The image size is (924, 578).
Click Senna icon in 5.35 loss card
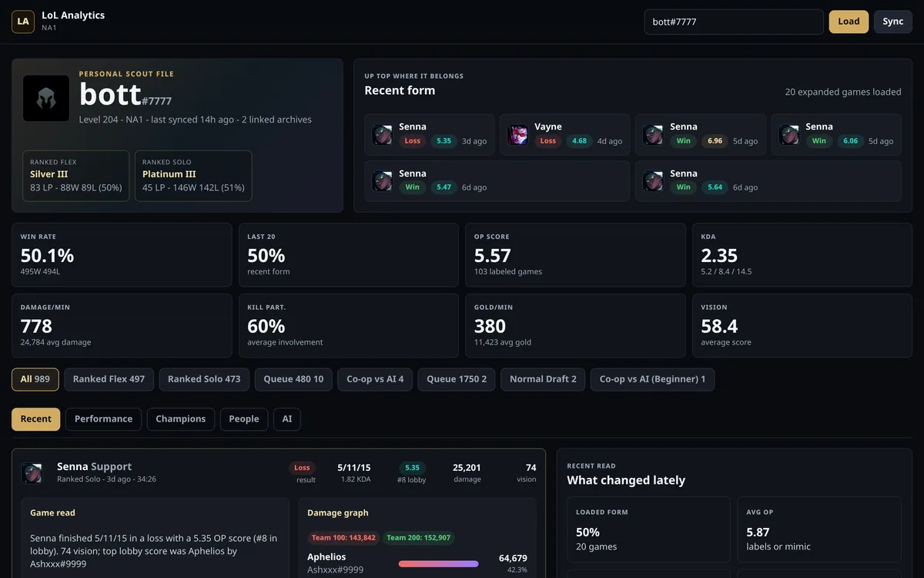pos(383,135)
